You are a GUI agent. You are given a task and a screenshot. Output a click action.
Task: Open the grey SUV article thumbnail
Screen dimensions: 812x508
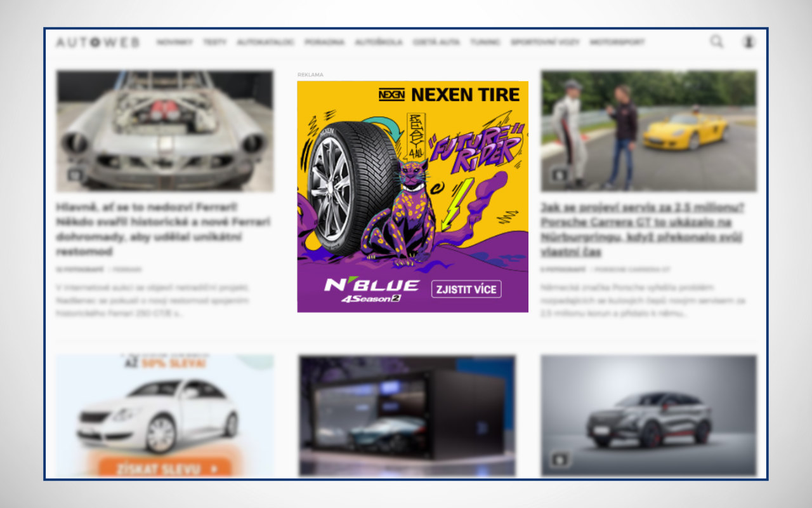pos(648,416)
